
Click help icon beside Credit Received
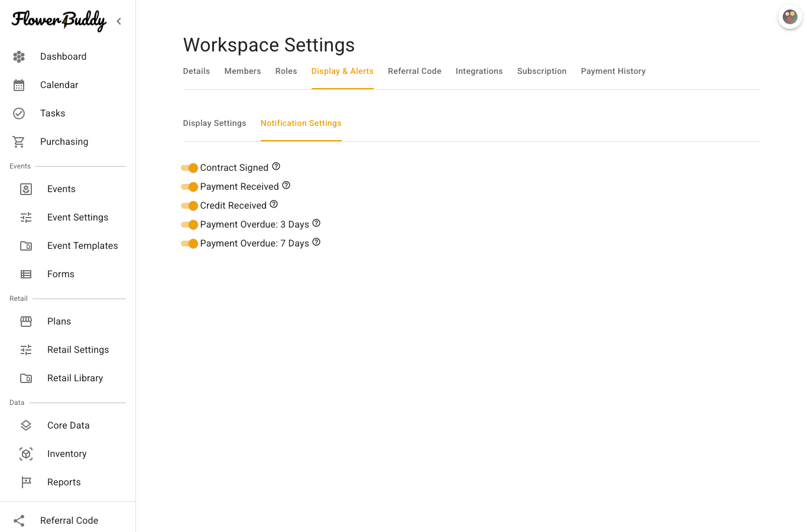274,205
